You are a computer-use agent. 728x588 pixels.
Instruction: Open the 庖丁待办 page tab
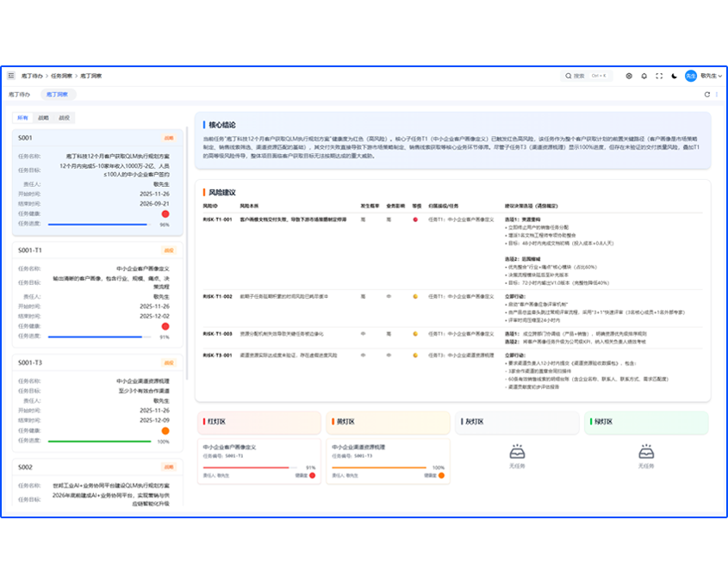[x=20, y=94]
